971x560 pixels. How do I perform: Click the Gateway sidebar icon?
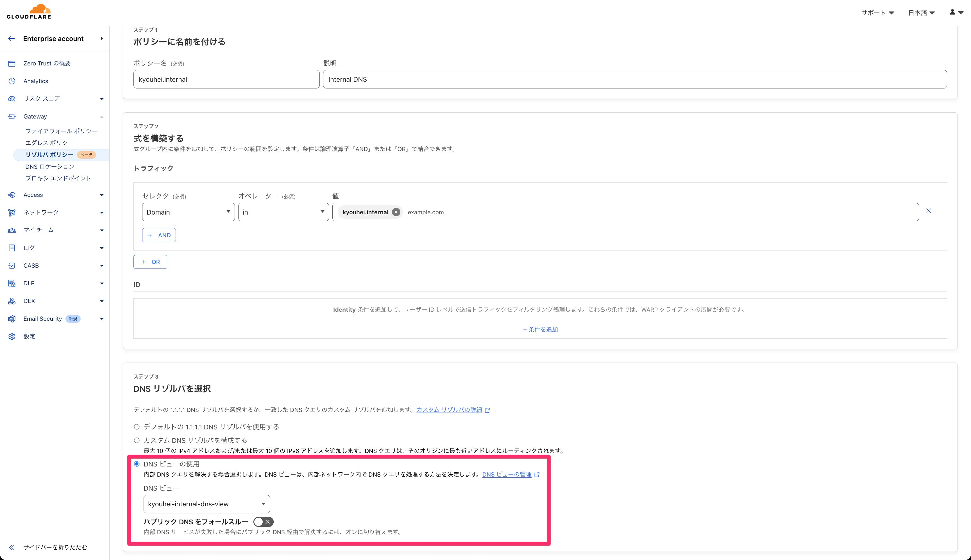(12, 117)
